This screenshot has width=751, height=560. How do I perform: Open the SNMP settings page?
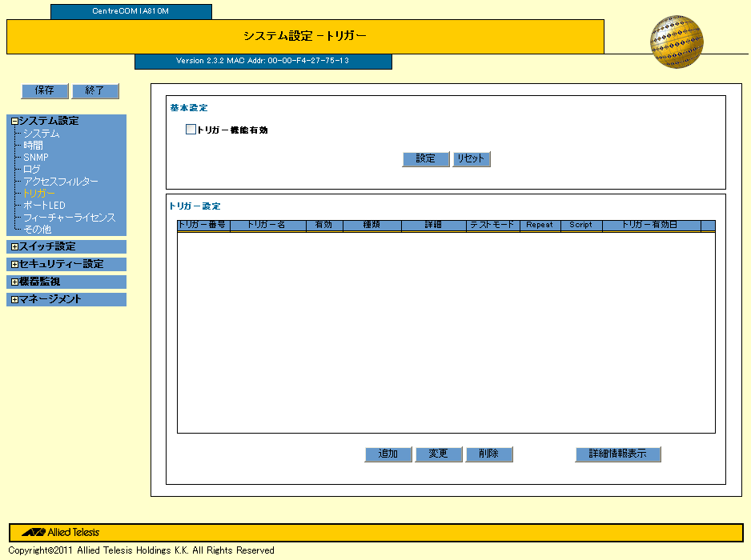36,158
